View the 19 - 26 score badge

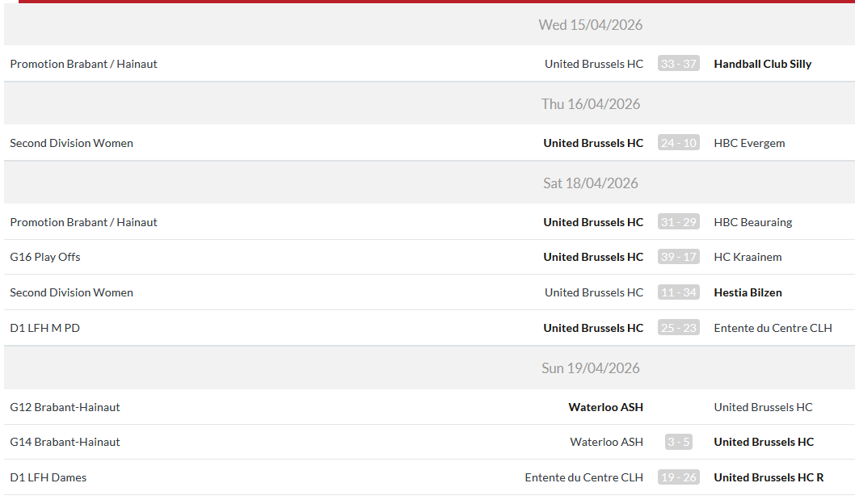click(x=678, y=477)
